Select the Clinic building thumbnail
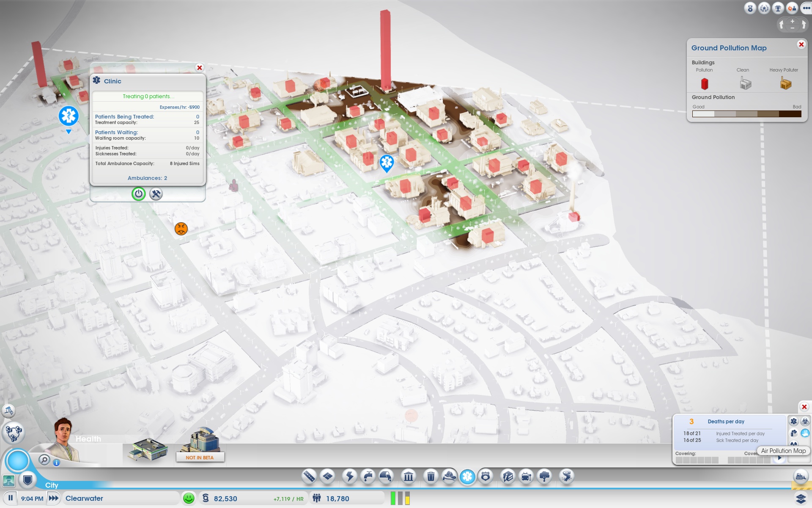This screenshot has height=508, width=812. point(148,450)
